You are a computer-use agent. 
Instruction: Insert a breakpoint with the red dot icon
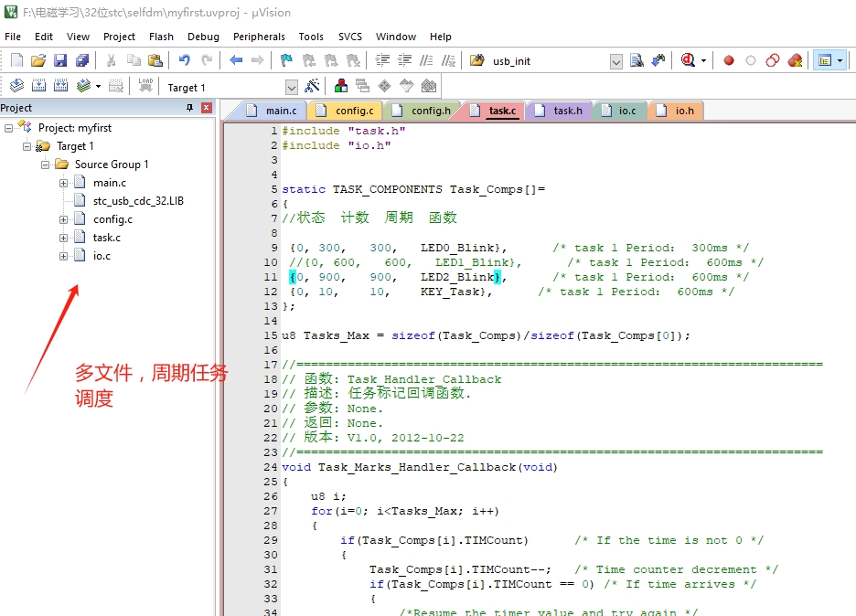tap(729, 60)
